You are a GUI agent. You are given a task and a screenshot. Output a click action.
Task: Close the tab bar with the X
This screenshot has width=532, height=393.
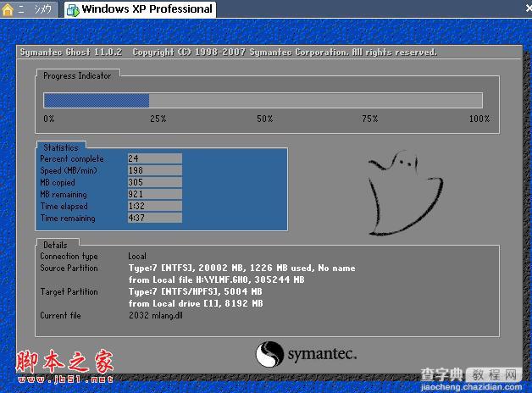pos(529,8)
